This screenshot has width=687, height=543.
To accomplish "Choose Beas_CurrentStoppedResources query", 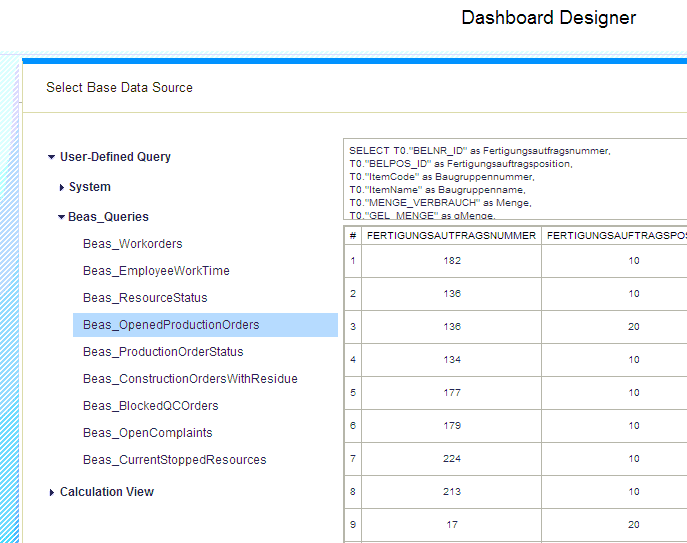I will 174,460.
